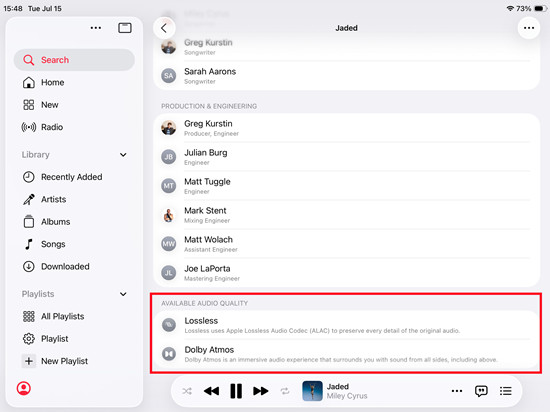This screenshot has width=550, height=412.
Task: Click Miley Cyrus in the player bar
Action: click(x=347, y=396)
